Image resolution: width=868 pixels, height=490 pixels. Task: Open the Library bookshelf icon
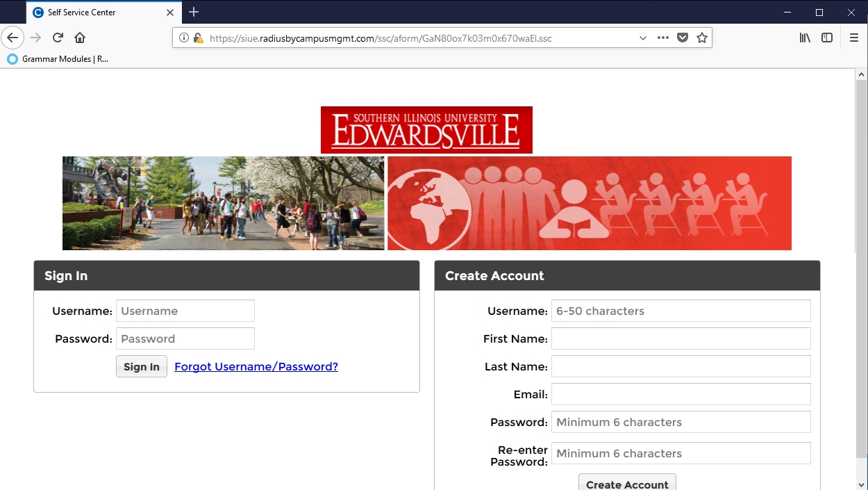coord(806,38)
